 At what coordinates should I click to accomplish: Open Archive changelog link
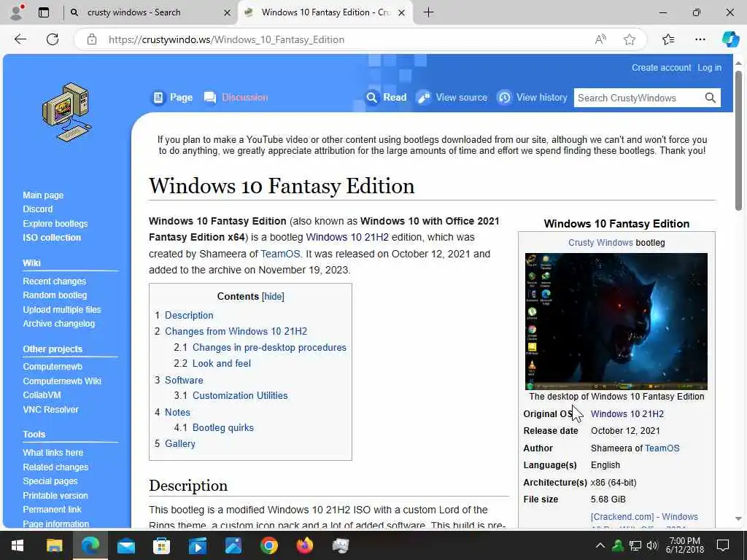pos(58,324)
